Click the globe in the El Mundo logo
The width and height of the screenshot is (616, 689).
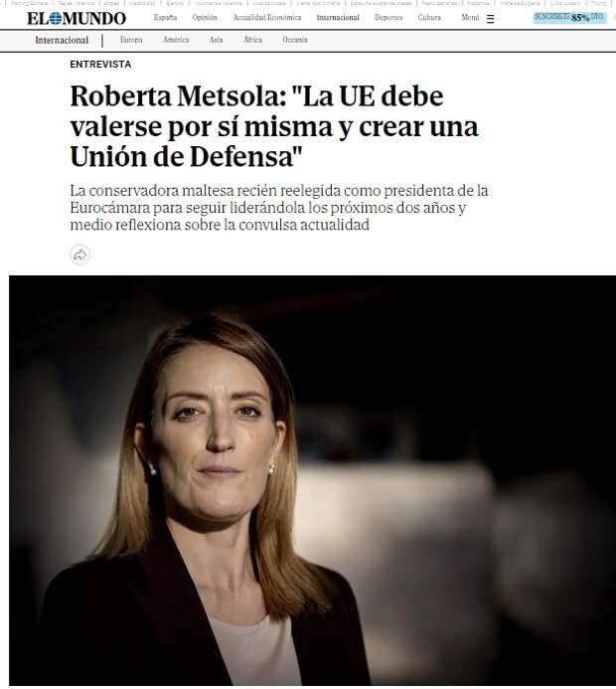[x=56, y=19]
